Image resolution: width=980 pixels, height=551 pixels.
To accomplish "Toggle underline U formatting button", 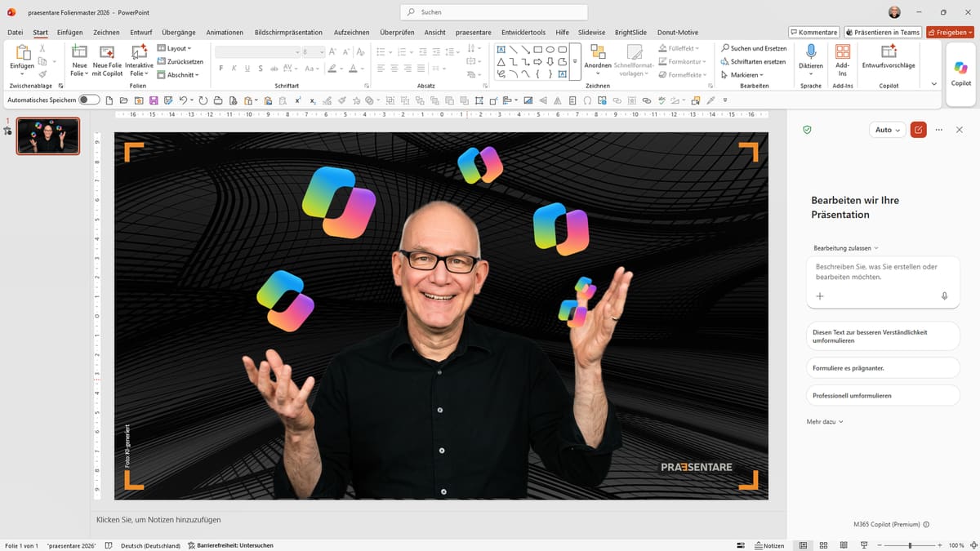I will [247, 69].
